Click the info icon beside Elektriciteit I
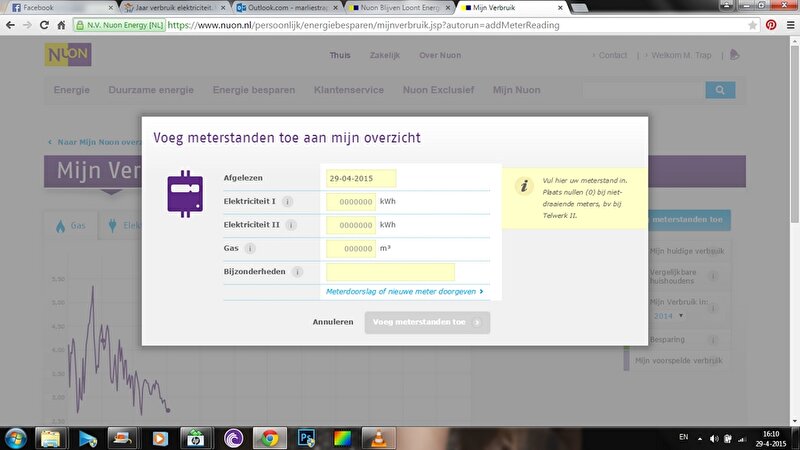Image resolution: width=800 pixels, height=450 pixels. pos(287,202)
